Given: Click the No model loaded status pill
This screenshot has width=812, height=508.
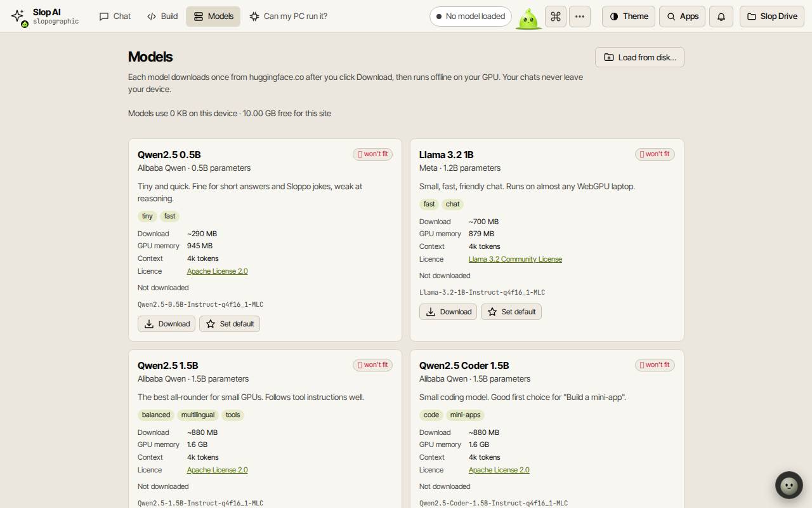Looking at the screenshot, I should coord(470,17).
